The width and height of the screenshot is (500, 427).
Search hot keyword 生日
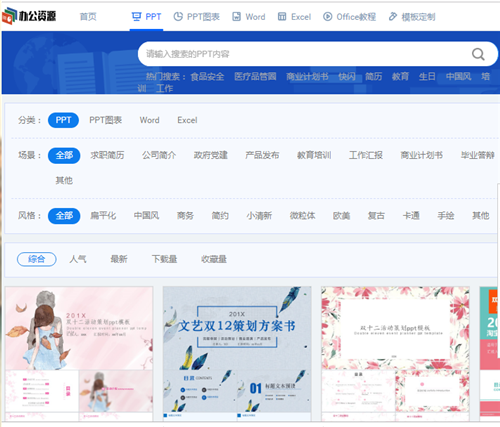(427, 77)
